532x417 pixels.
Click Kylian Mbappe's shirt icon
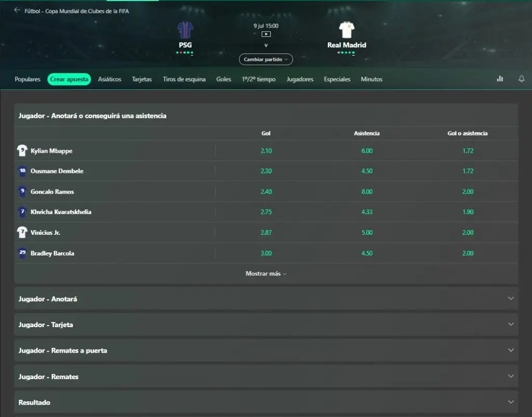point(22,151)
